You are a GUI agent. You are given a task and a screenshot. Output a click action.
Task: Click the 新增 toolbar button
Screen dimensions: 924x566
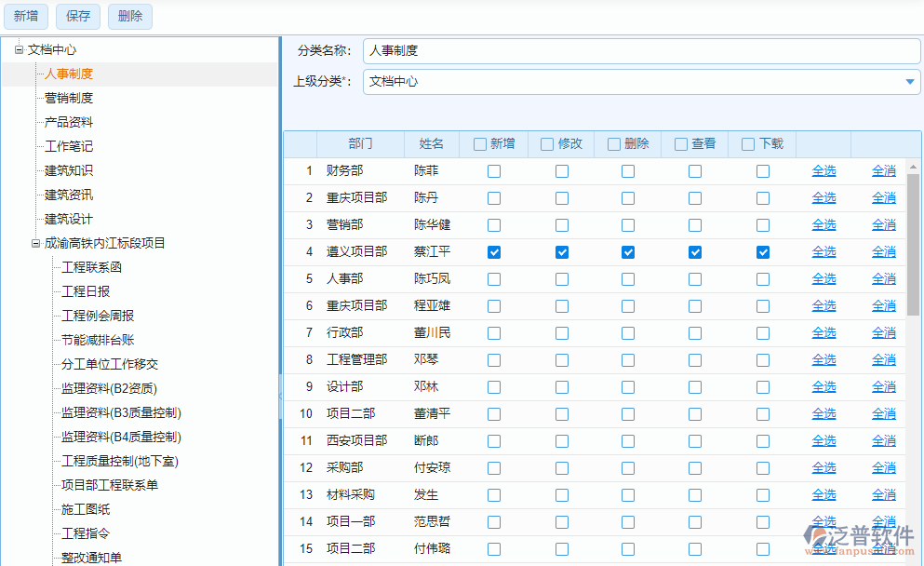coord(26,16)
